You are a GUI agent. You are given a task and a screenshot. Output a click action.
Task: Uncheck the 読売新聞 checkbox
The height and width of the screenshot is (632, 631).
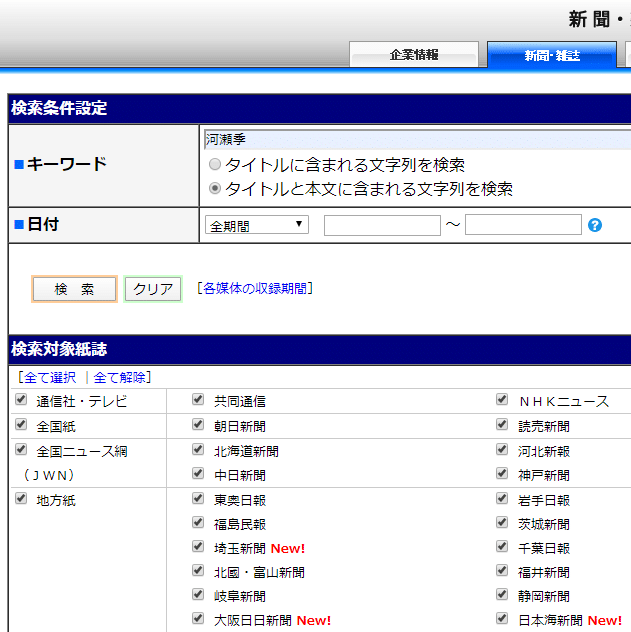tap(502, 424)
